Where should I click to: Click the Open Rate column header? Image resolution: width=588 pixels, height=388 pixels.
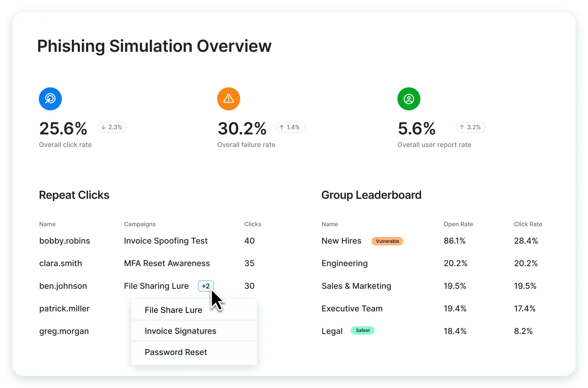(458, 224)
